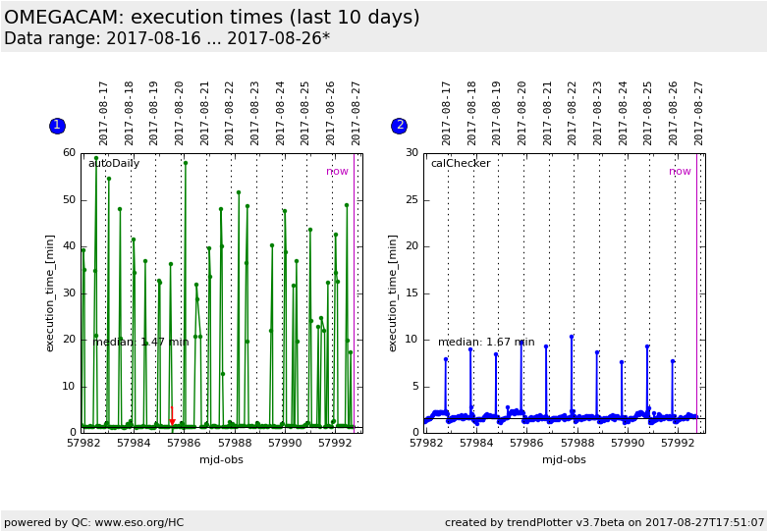Click the 'median: 1.47 min' annotation
This screenshot has height=532, width=768.
pyautogui.click(x=140, y=343)
